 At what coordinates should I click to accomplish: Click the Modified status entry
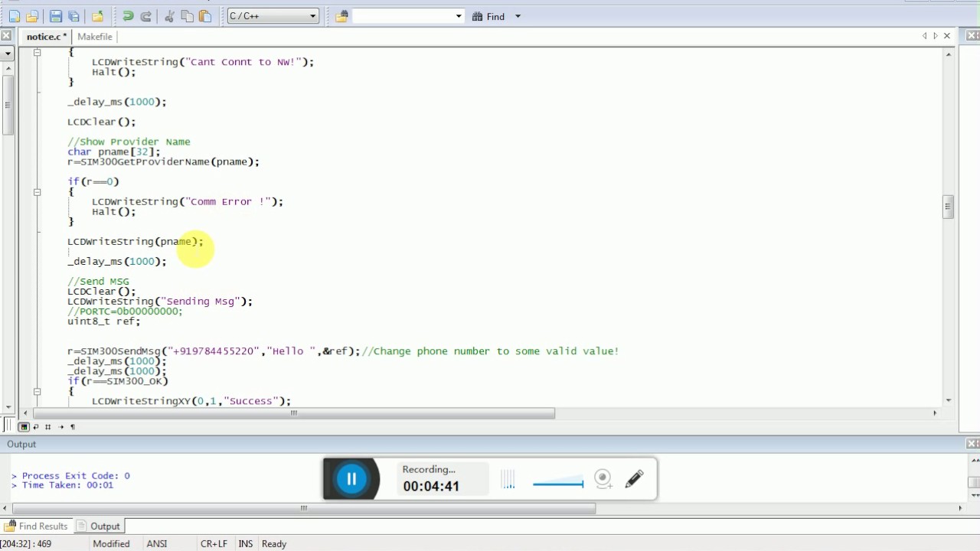[111, 543]
